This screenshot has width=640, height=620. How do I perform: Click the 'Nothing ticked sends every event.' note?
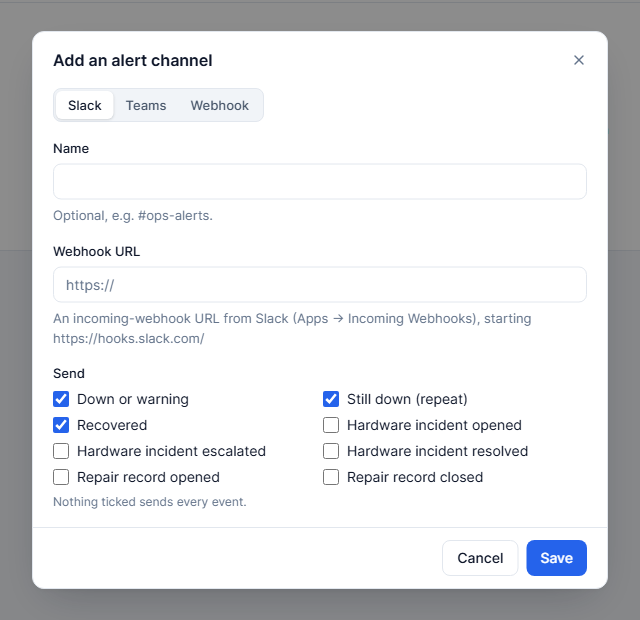point(150,502)
